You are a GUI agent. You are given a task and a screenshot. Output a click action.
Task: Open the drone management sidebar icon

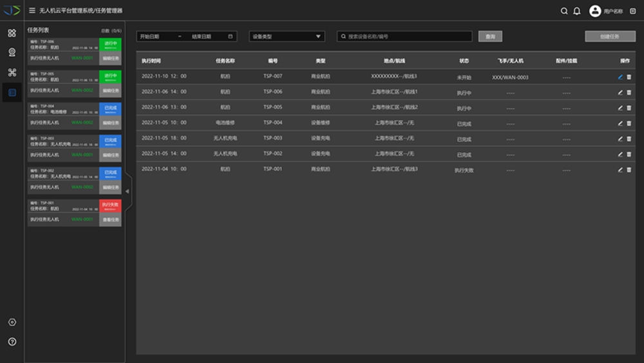12,73
